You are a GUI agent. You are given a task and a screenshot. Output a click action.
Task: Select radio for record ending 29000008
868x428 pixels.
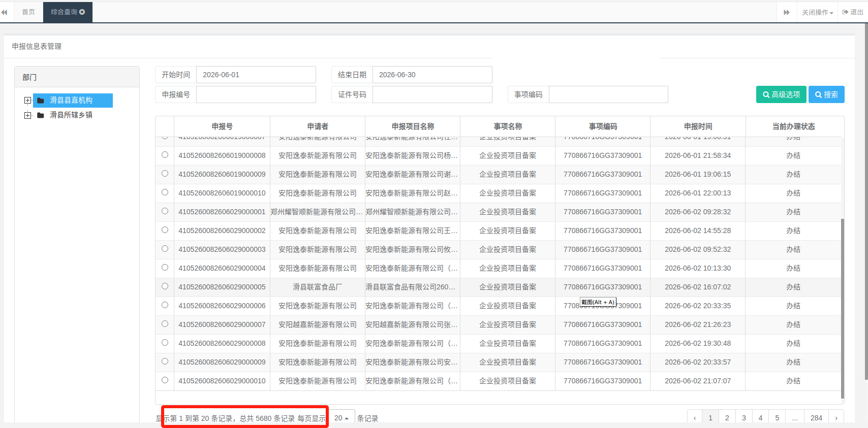click(165, 343)
